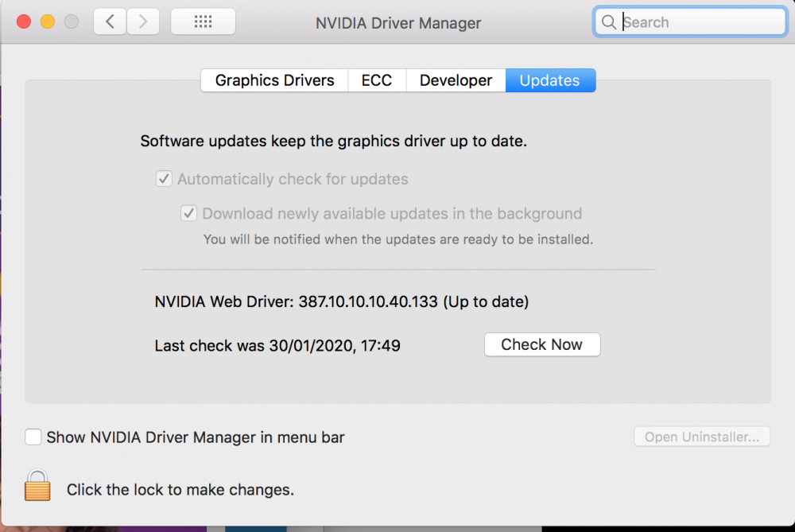The width and height of the screenshot is (795, 532).
Task: Click the NVIDIA Web Driver version text
Action: coord(342,301)
